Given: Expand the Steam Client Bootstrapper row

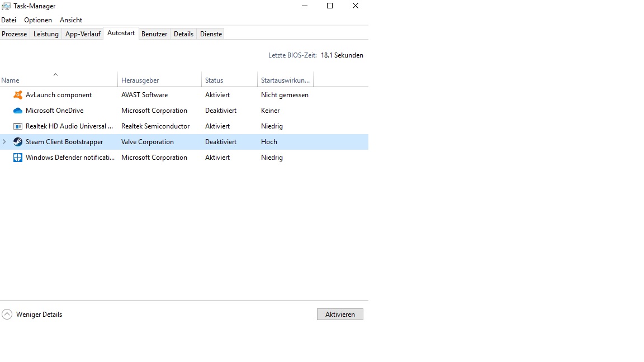Looking at the screenshot, I should click(x=4, y=141).
